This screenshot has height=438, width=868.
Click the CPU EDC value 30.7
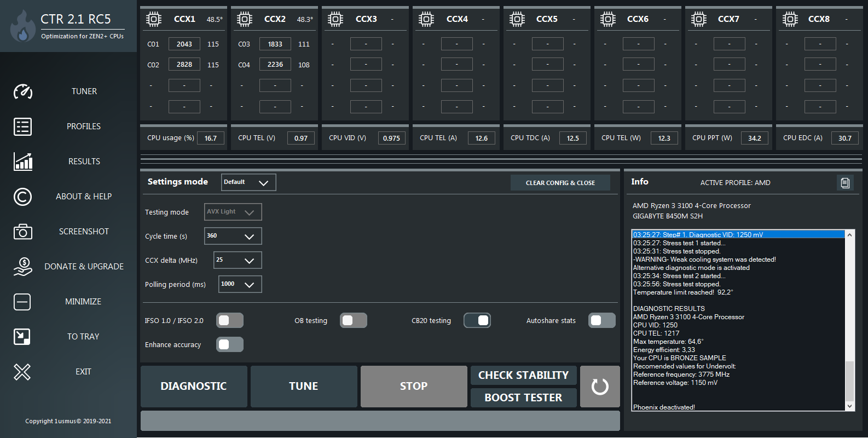pyautogui.click(x=845, y=138)
